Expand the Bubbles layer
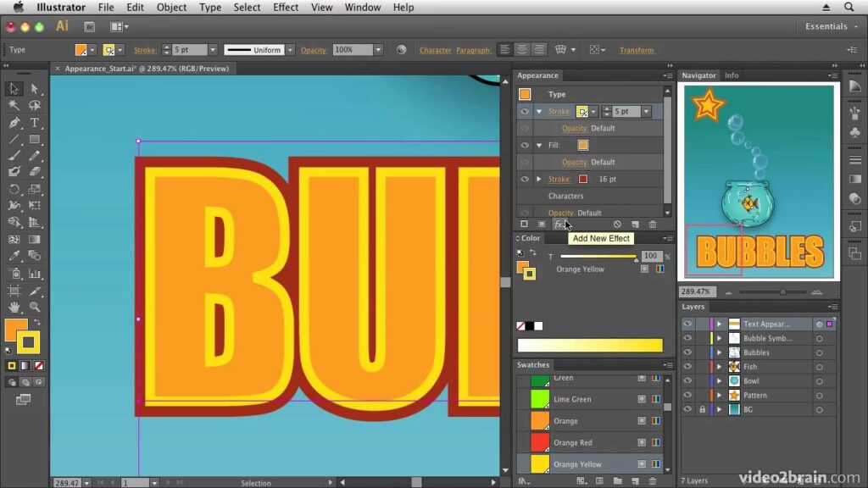 (x=720, y=352)
